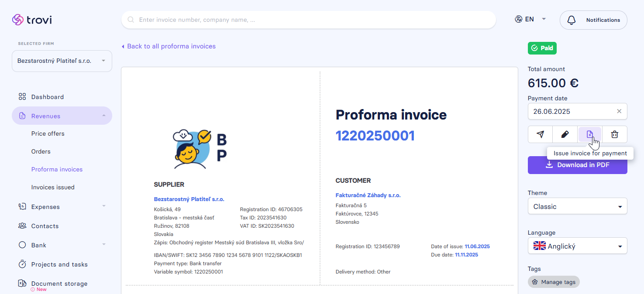Click the Dashboard grid icon

(22, 97)
